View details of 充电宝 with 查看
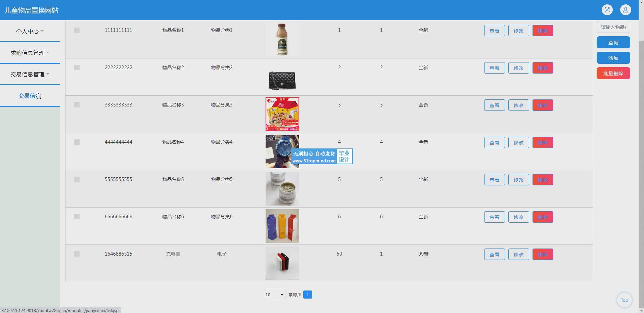 [494, 254]
